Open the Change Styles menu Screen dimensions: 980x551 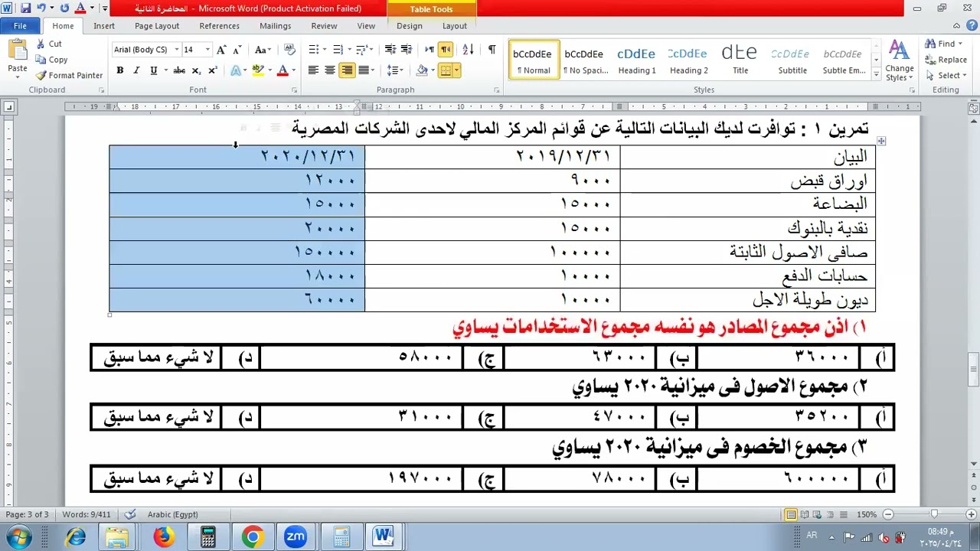pos(900,61)
